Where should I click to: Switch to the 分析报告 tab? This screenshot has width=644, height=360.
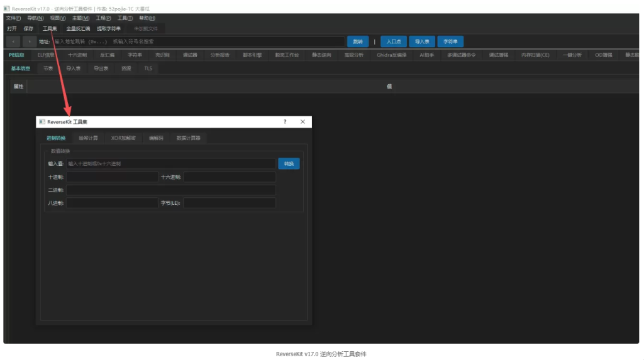pos(219,55)
